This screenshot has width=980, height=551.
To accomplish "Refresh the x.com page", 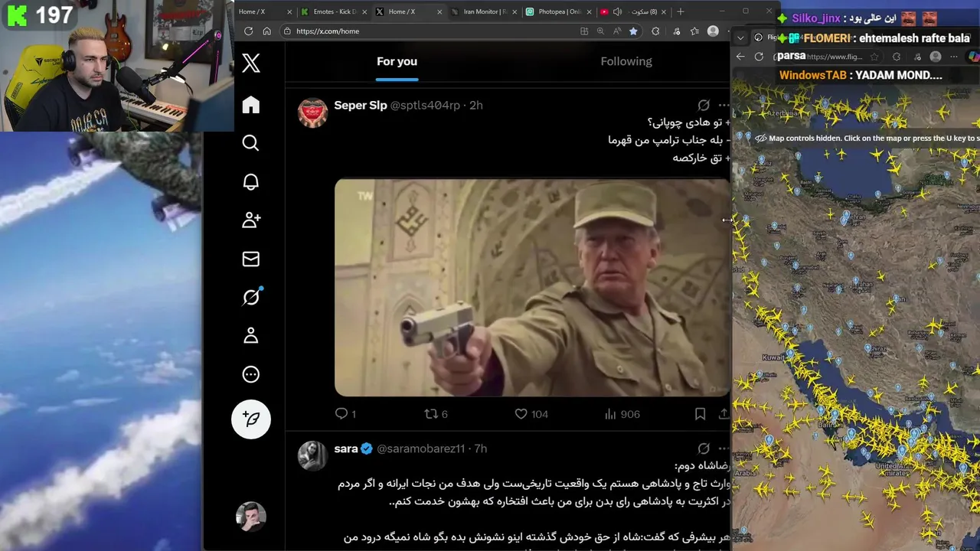I will 248,31.
